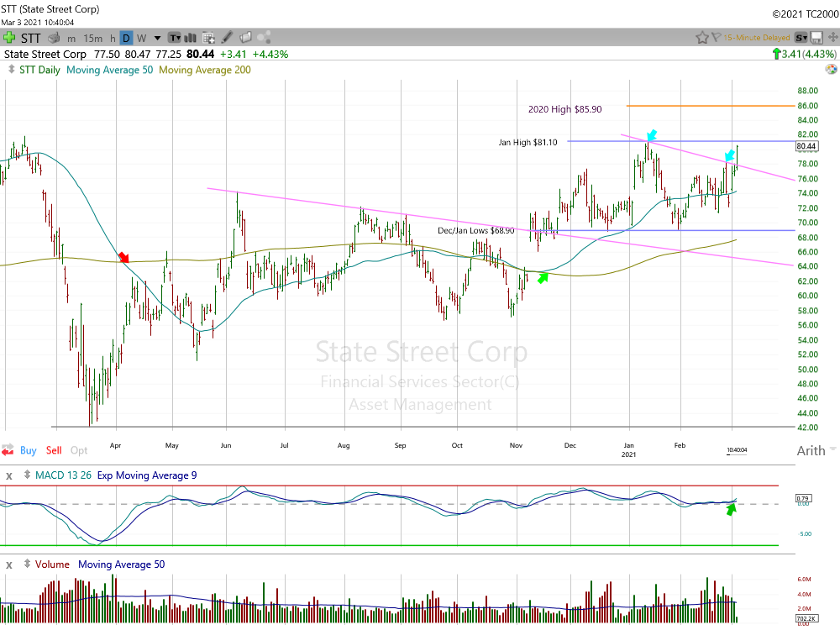Open the printer icon in the chart toolbar
Screen dimensions: 840x630
coord(54,38)
